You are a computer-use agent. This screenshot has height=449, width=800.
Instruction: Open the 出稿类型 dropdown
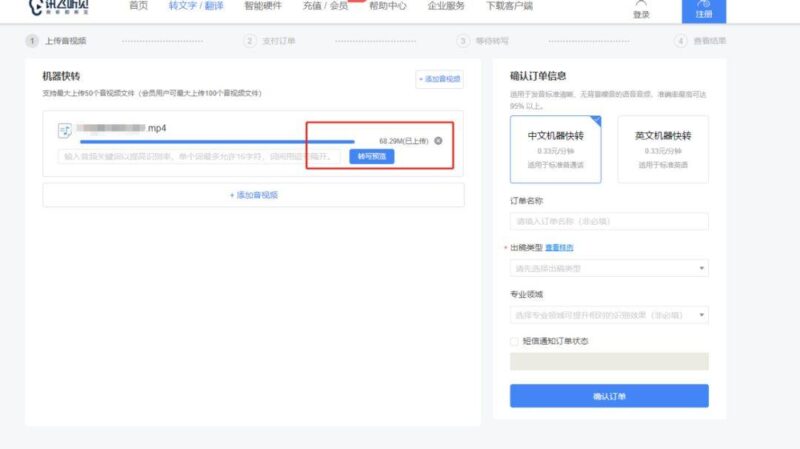tap(609, 268)
